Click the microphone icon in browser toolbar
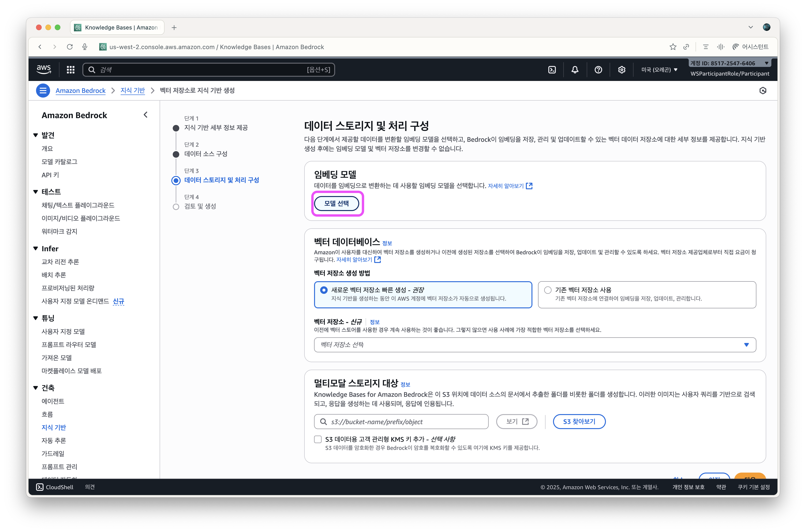806x532 pixels. (x=85, y=47)
